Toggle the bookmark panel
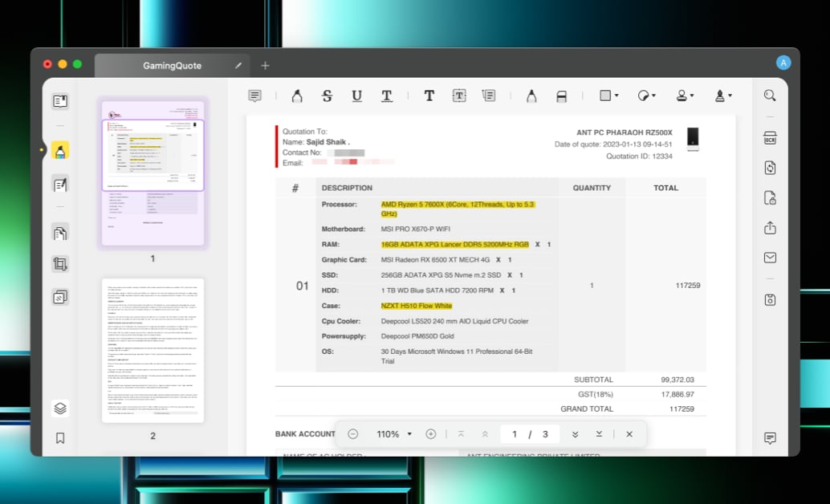The width and height of the screenshot is (830, 504). point(60,438)
